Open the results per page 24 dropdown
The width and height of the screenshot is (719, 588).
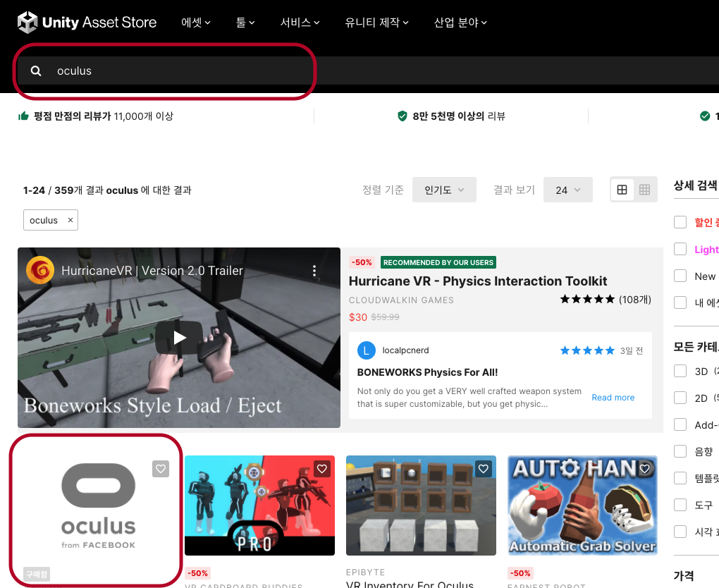point(567,190)
